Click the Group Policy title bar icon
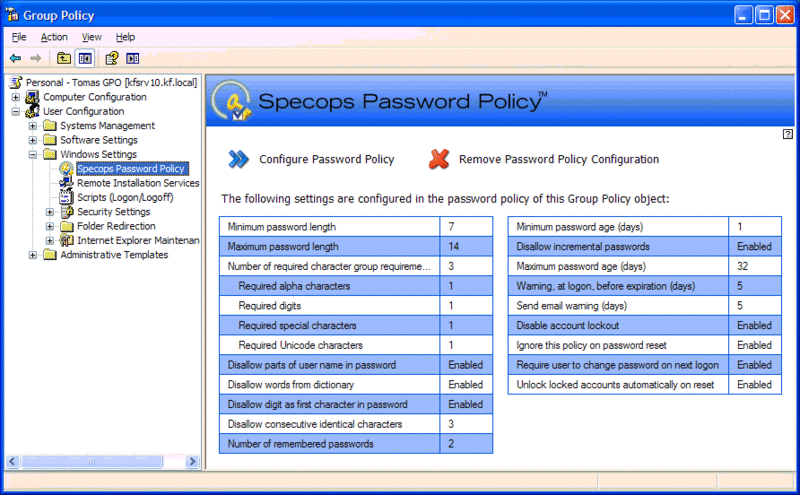The height and width of the screenshot is (495, 800). [x=12, y=14]
